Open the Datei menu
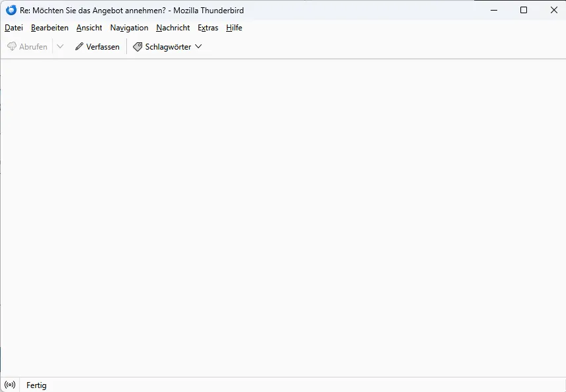 pyautogui.click(x=14, y=28)
